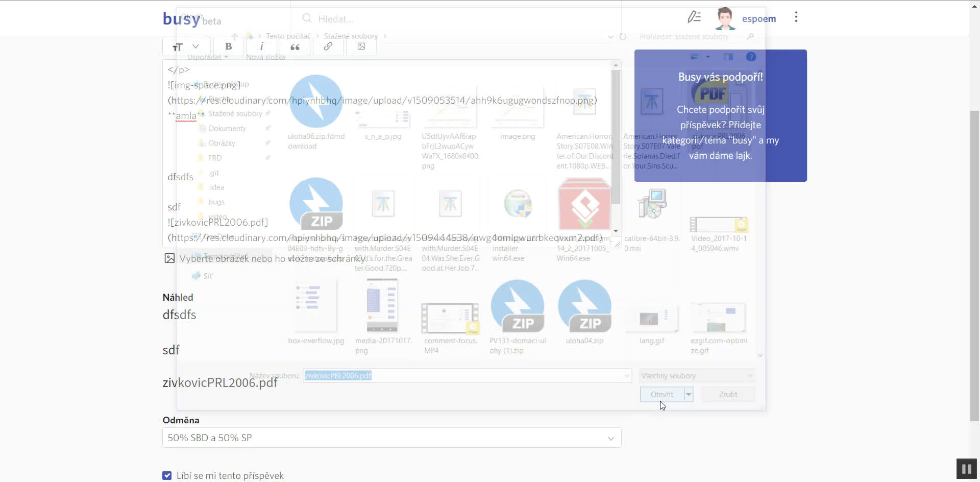Click inside the post markdown text area
The image size is (980, 482).
(387, 153)
